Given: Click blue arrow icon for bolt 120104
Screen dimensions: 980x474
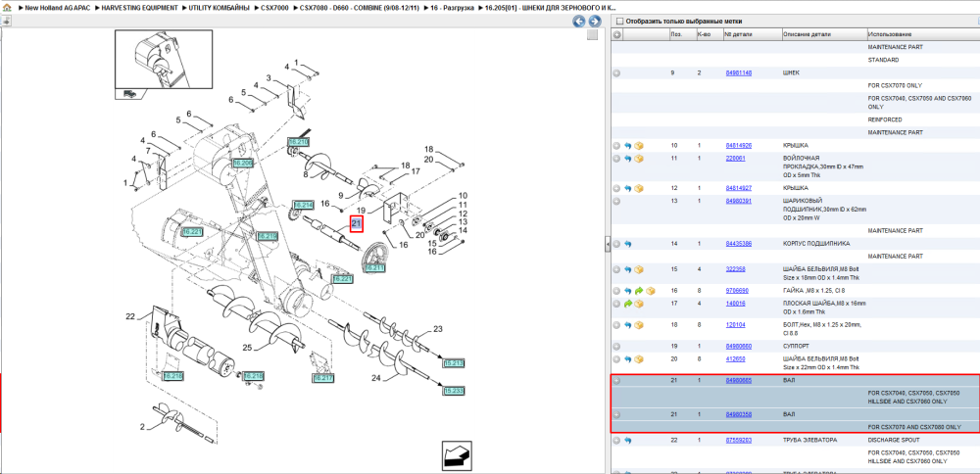Looking at the screenshot, I should (x=628, y=325).
